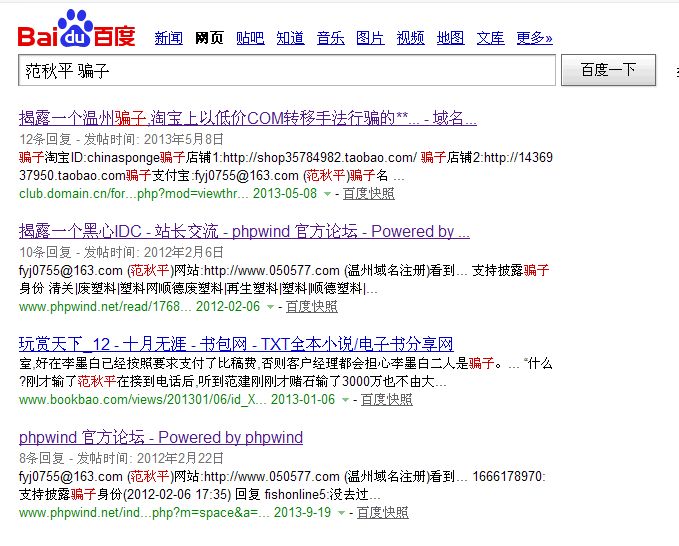The height and width of the screenshot is (546, 679).
Task: Focus the search box containing 范秋平 骗子
Action: (x=287, y=70)
